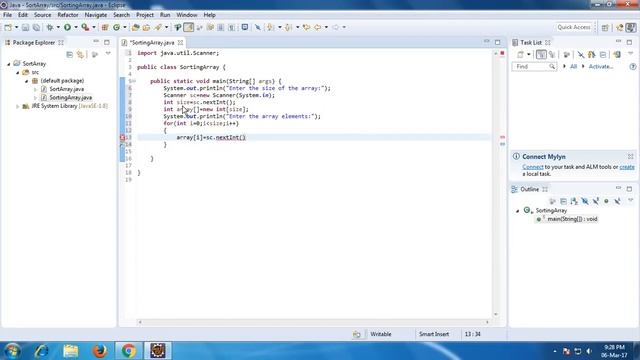Toggle Sort alphabetically in Outline
The image size is (640, 360).
click(x=574, y=201)
